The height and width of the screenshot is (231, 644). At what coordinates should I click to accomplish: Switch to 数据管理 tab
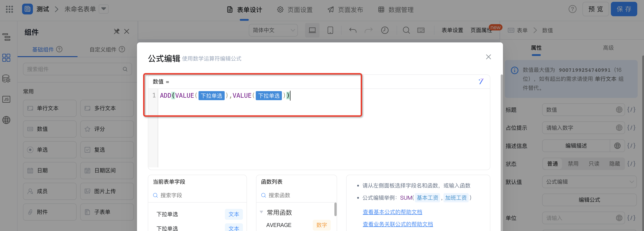(396, 10)
